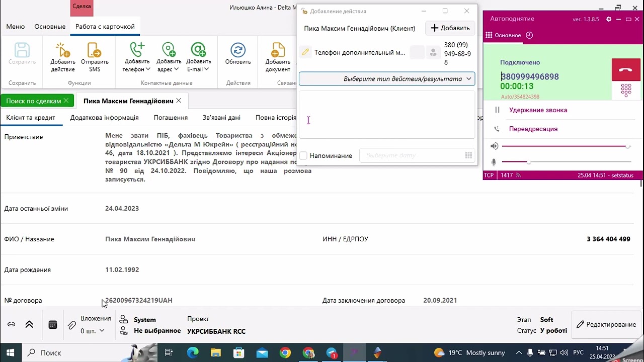Viewport: 644px width, 362px height.
Task: Select the Основное tab in Автоподнятие
Action: (503, 35)
